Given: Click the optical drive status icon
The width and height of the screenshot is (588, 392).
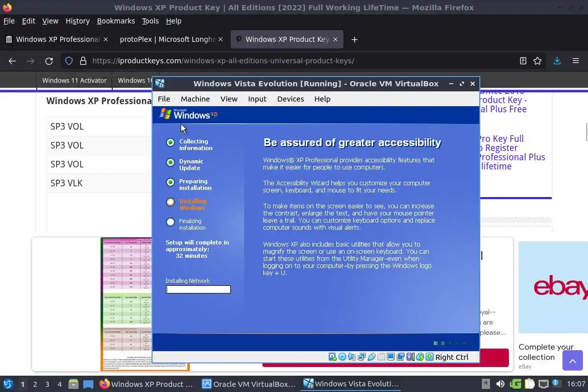Looking at the screenshot, I should (342, 357).
